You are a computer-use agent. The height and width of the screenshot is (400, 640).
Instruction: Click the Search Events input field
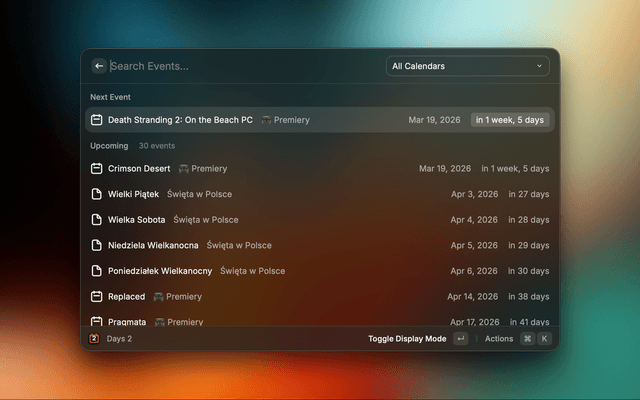pyautogui.click(x=240, y=66)
